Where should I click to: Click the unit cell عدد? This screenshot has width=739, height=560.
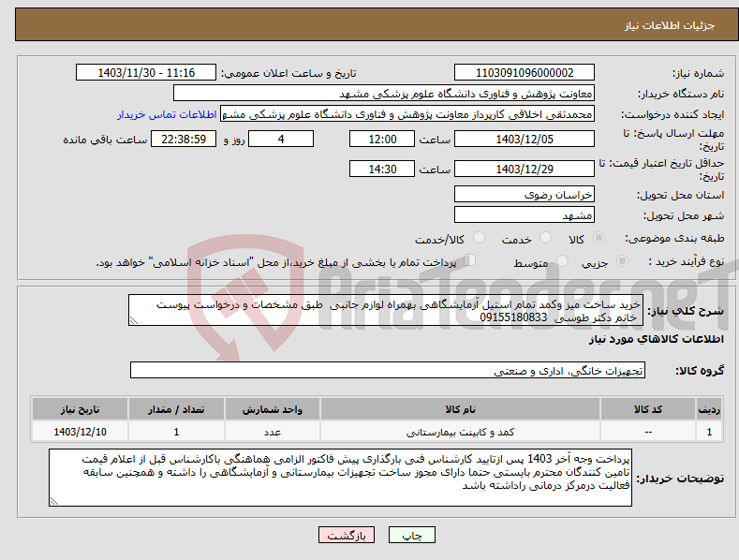tap(273, 432)
